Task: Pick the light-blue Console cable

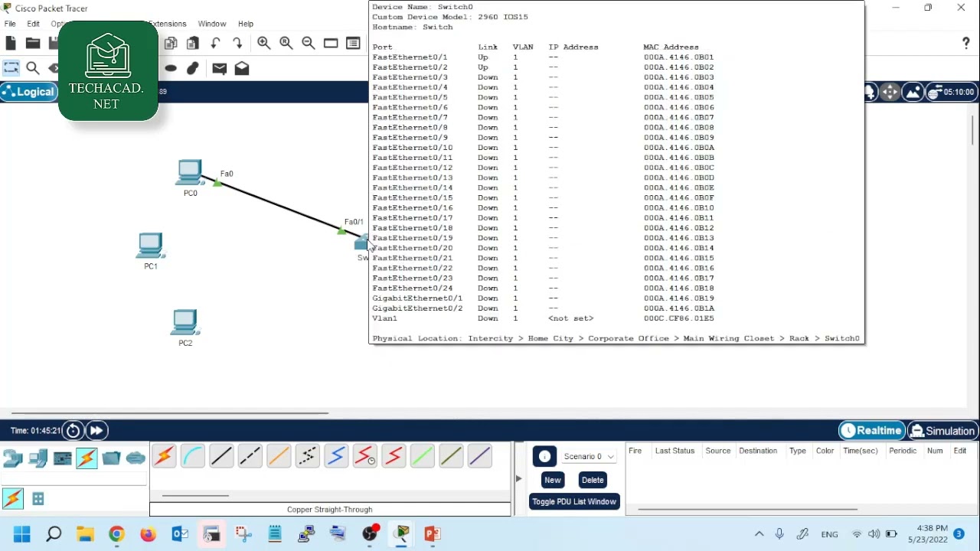Action: [192, 457]
